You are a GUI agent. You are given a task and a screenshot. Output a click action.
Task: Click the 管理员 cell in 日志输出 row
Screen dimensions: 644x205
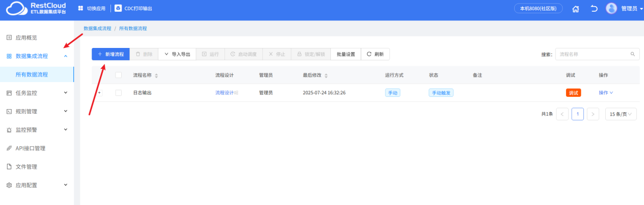(x=266, y=93)
